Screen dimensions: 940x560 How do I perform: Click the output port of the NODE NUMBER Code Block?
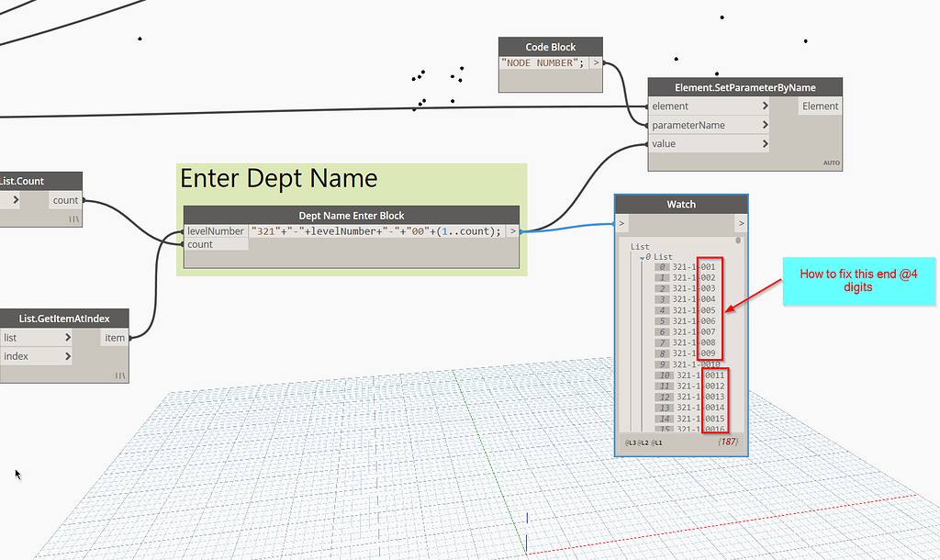(598, 62)
